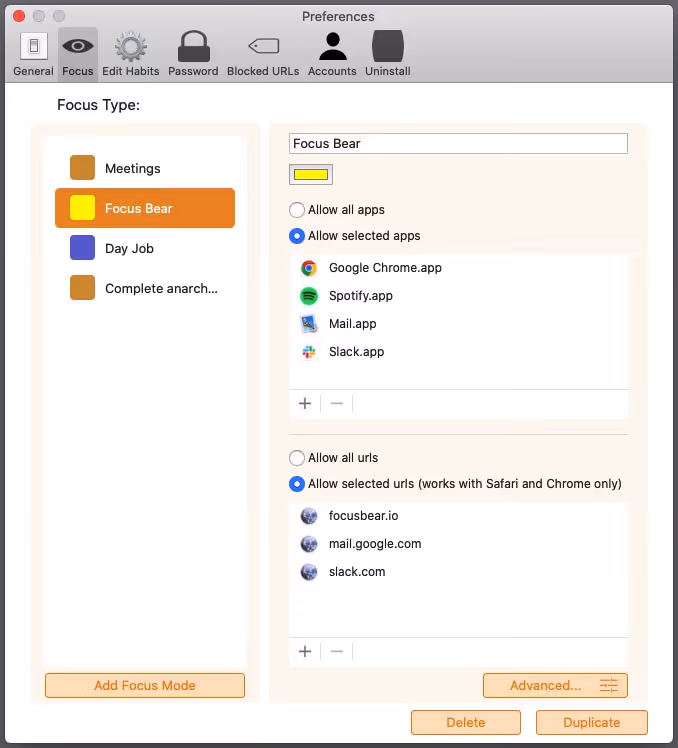Add an app with the plus button

coord(305,404)
